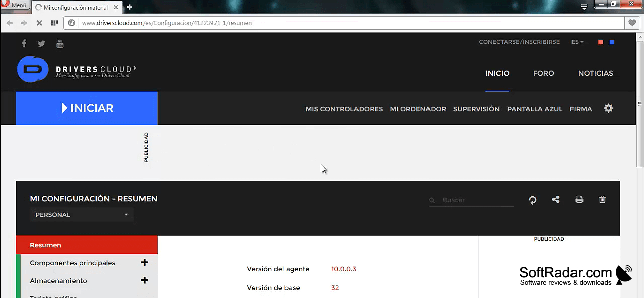Click the blue INICIAR button
This screenshot has width=644, height=298.
87,108
